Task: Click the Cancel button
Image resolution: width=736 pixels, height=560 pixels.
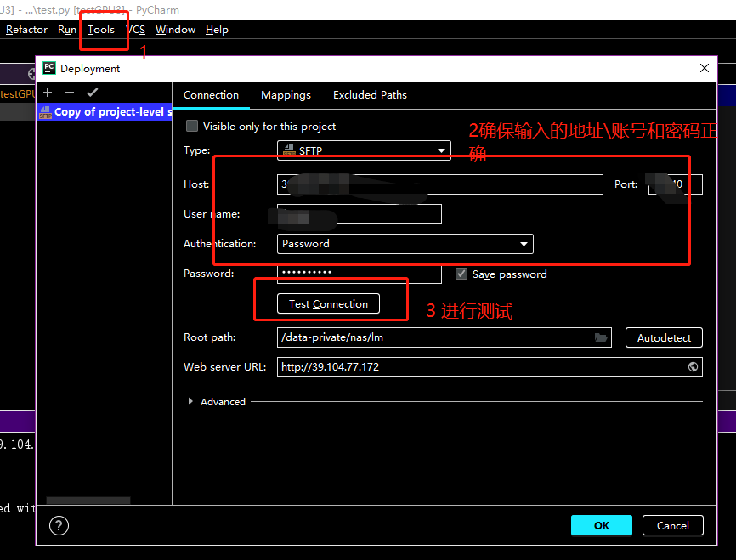Action: 672,525
